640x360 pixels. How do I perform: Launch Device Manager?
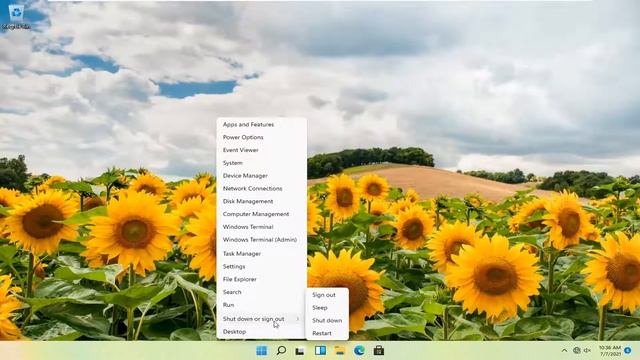tap(262, 176)
